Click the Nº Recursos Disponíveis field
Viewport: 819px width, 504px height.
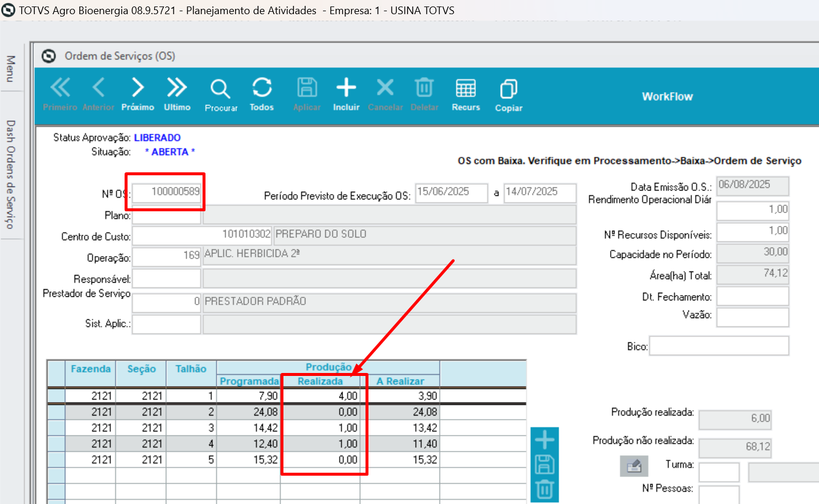753,232
